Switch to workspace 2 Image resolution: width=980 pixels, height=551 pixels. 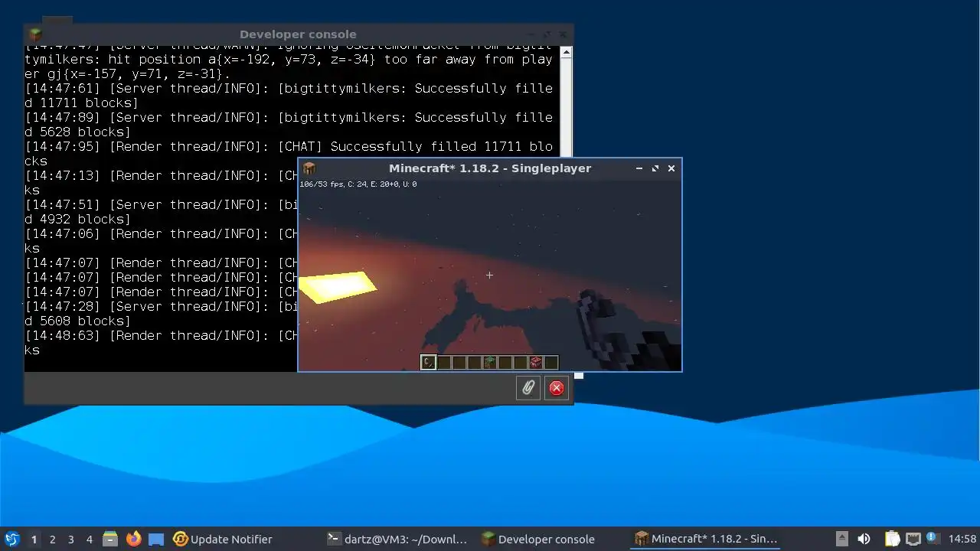point(53,539)
